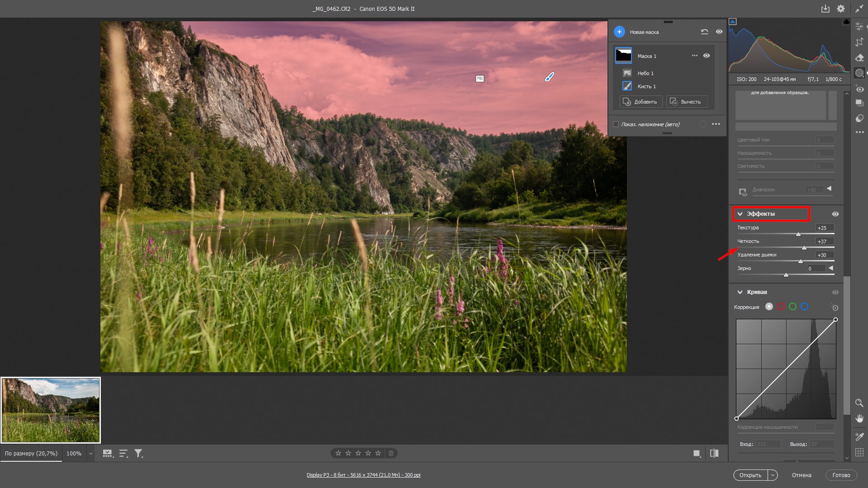
Task: Select the healing eraser tool
Action: click(x=859, y=57)
